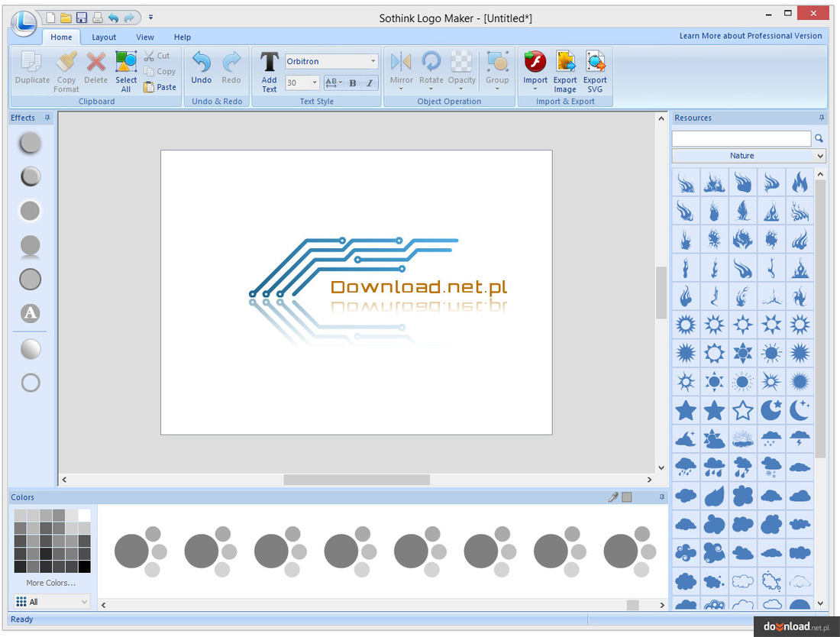Click the Resources panel vertical scrollbar thumb
The height and width of the screenshot is (637, 840).
click(820, 318)
